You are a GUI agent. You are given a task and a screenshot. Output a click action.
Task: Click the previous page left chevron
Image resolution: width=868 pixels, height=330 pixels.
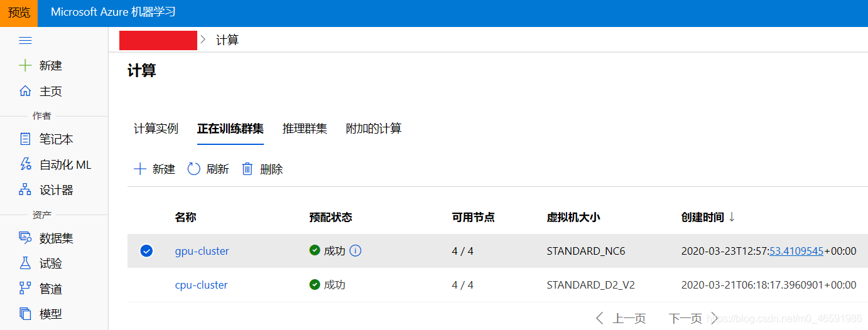pyautogui.click(x=600, y=318)
